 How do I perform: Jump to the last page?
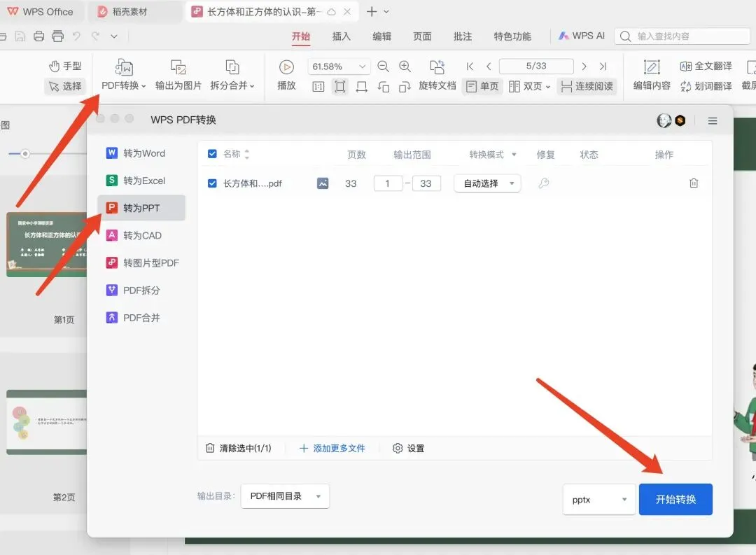pos(603,66)
